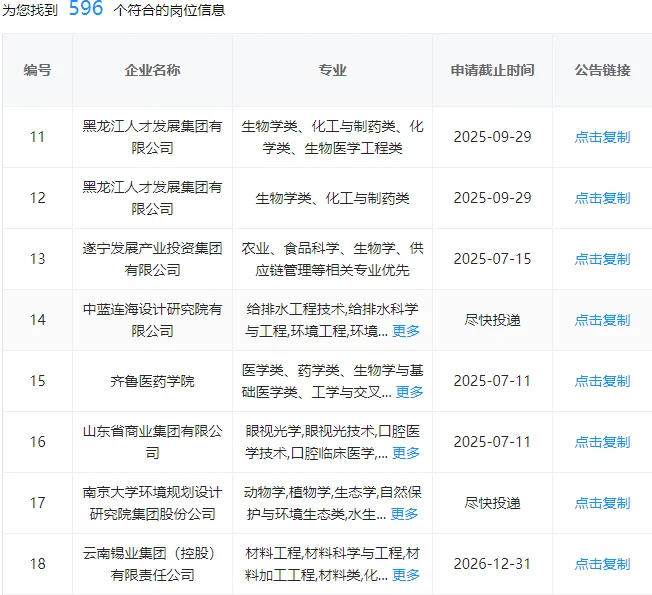
Task: Click 点击复制 in 齐鲁医药学院 row
Action: tap(602, 381)
